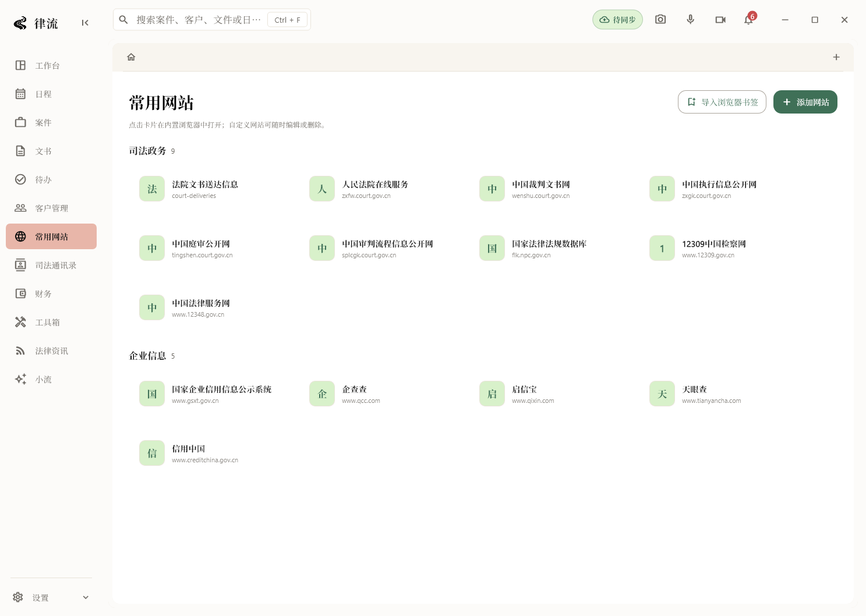Click the www.12309.gov.cn URL text
Viewport: 866px width, 616px height.
pos(708,255)
